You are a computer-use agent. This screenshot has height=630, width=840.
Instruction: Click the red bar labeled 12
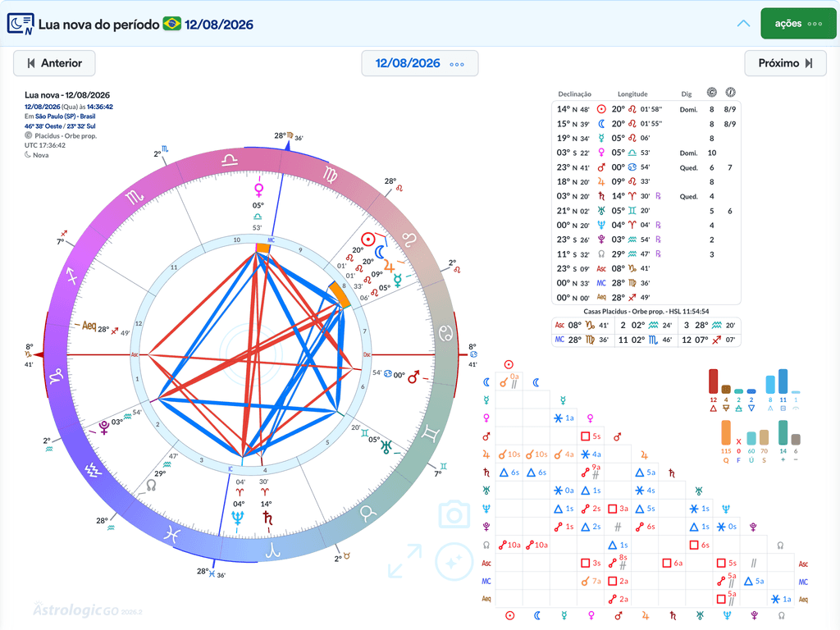pyautogui.click(x=713, y=381)
